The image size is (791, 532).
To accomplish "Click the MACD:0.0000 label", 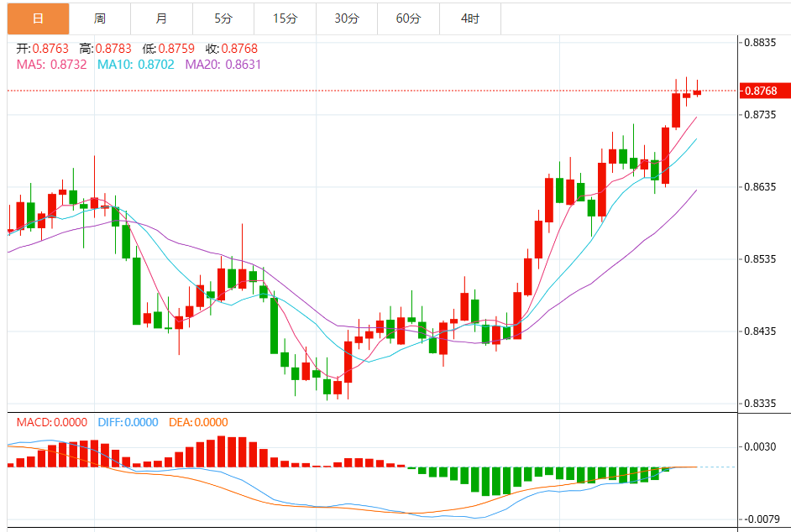I will (x=52, y=422).
